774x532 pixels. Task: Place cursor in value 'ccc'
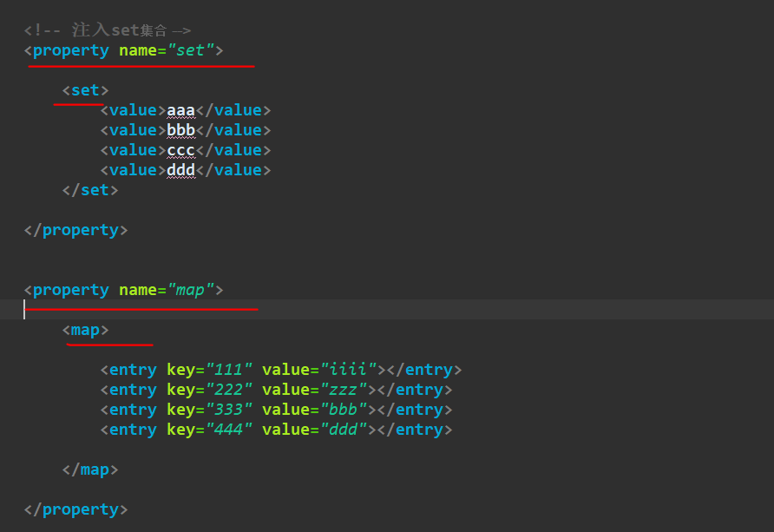(x=181, y=150)
